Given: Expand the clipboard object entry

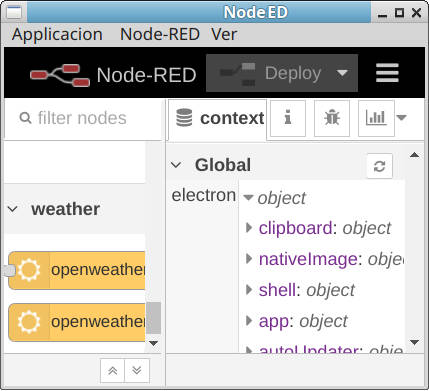Looking at the screenshot, I should 249,228.
